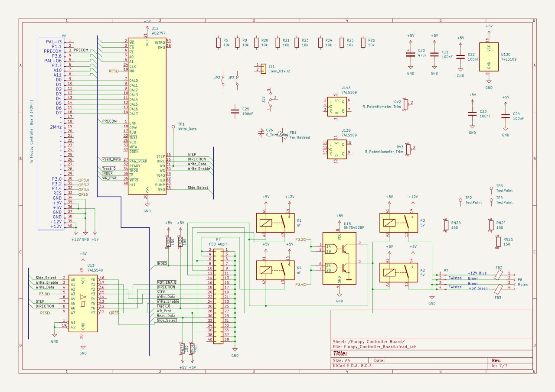Select trim potentiometer RV2
This screenshot has width=555, height=392.
click(x=406, y=104)
